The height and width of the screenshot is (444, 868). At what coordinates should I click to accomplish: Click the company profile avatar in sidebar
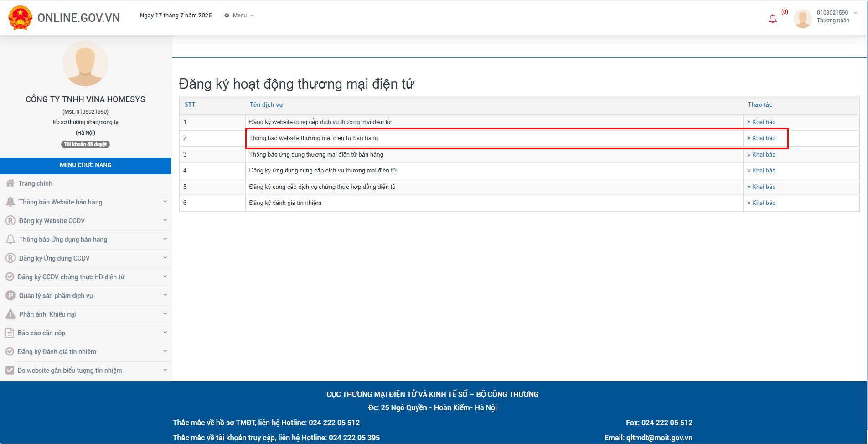[x=85, y=64]
